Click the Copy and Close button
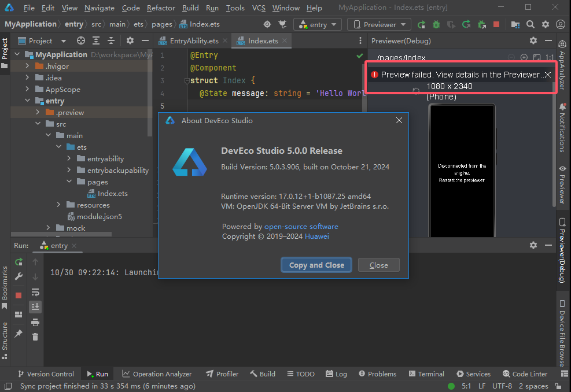Image resolution: width=571 pixels, height=392 pixels. 316,265
